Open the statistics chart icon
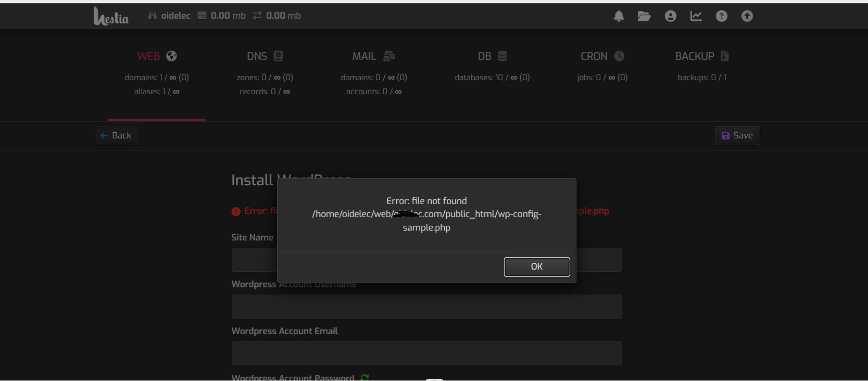 pos(696,16)
